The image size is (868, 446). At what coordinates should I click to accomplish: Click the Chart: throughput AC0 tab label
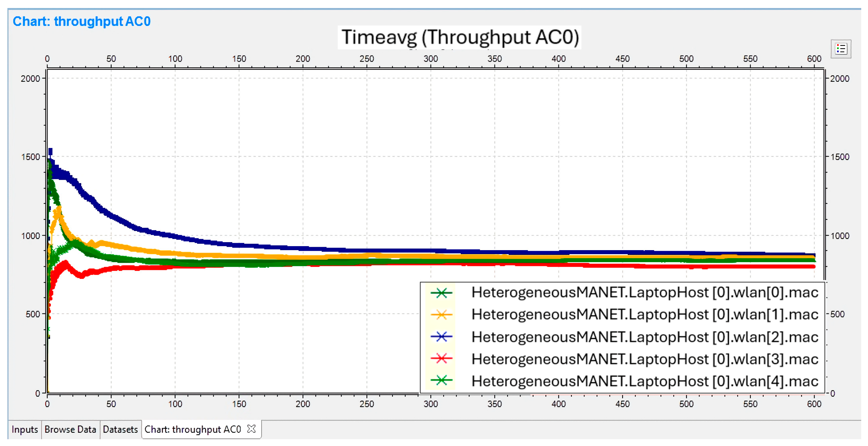pos(193,429)
